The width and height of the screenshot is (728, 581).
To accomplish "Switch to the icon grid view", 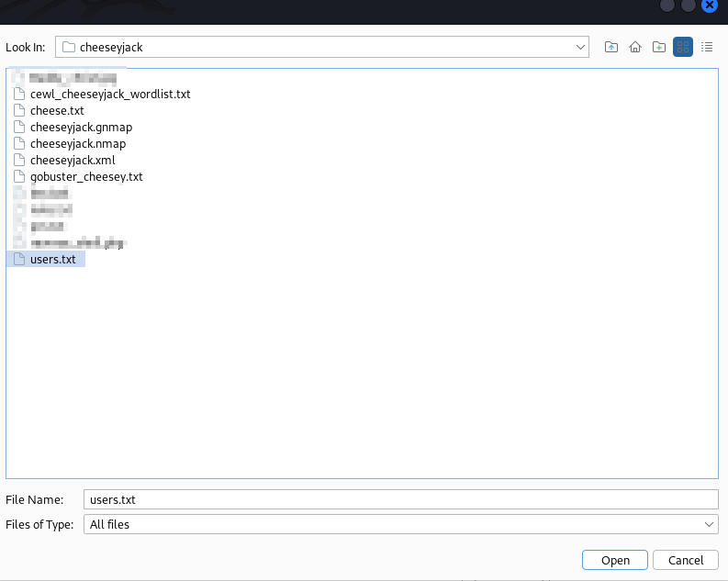I will pyautogui.click(x=683, y=47).
